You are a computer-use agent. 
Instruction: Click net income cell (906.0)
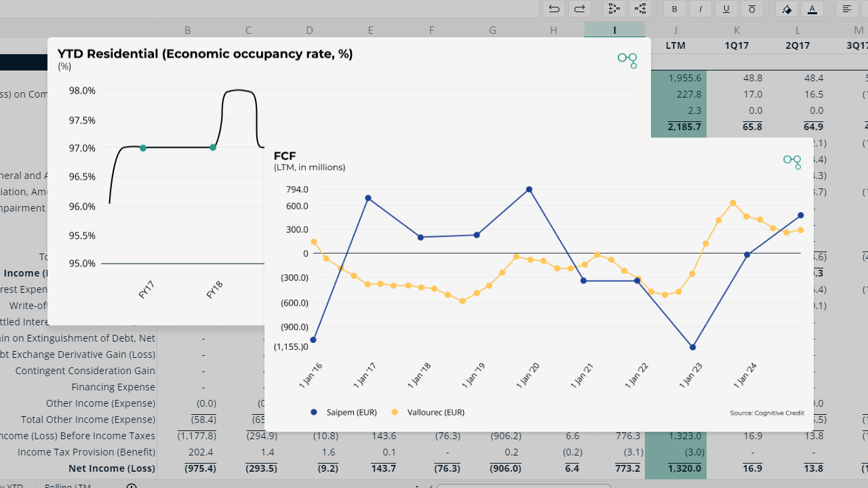(505, 468)
